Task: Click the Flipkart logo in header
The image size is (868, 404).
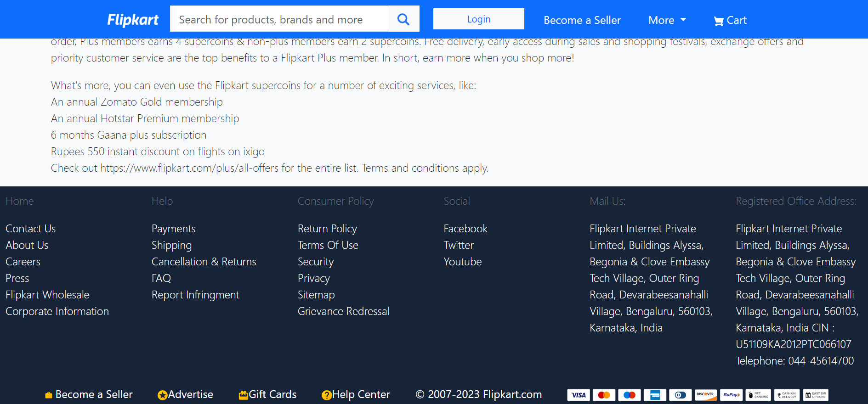Action: 133,20
